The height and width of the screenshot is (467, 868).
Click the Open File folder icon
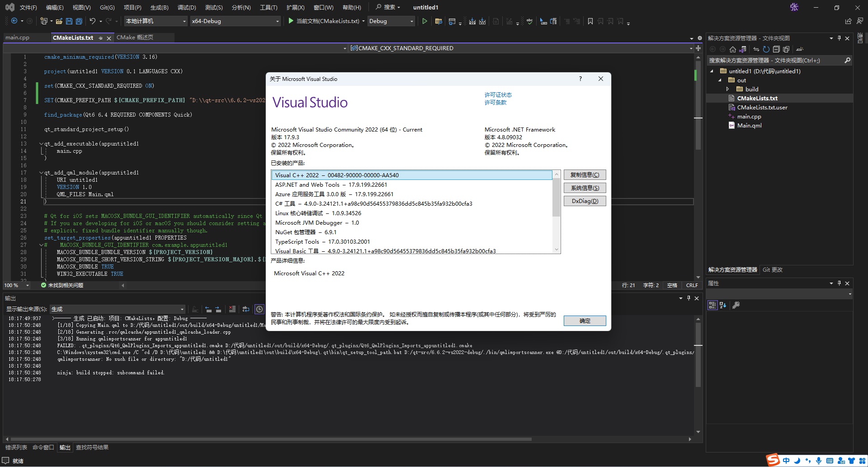pos(59,21)
